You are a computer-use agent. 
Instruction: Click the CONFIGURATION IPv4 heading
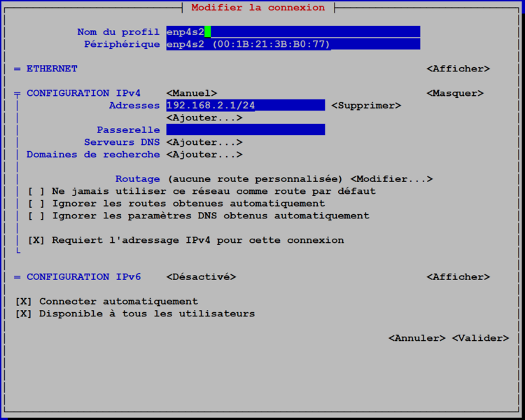(84, 93)
